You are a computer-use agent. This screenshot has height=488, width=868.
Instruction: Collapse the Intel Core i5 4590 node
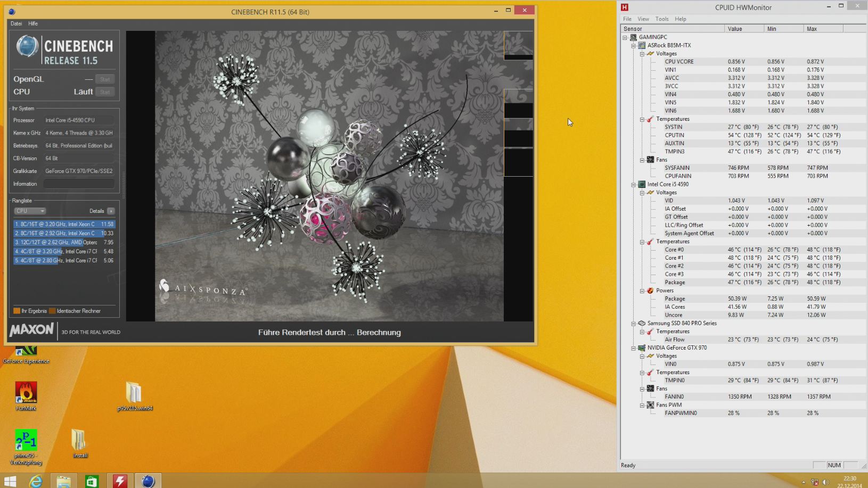[x=634, y=185]
